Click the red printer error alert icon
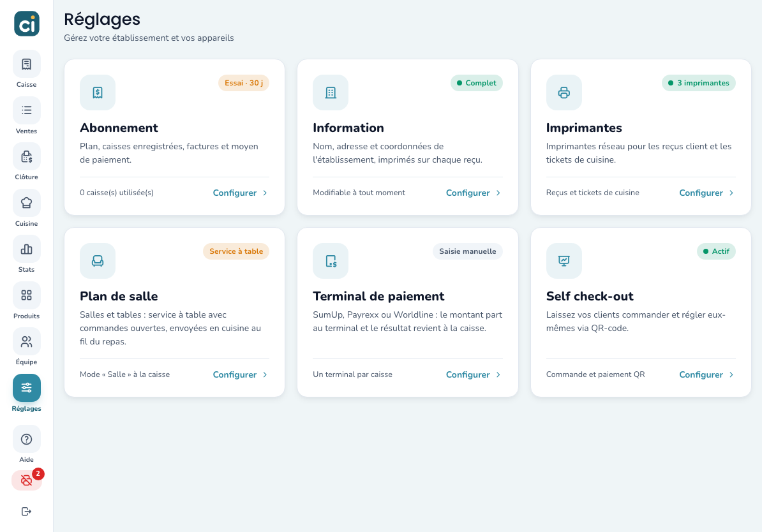 pyautogui.click(x=26, y=480)
